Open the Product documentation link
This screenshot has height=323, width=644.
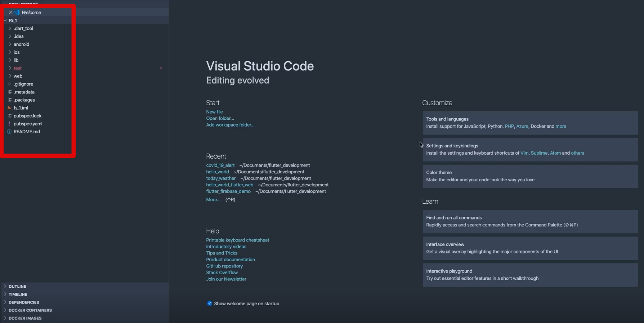231,260
